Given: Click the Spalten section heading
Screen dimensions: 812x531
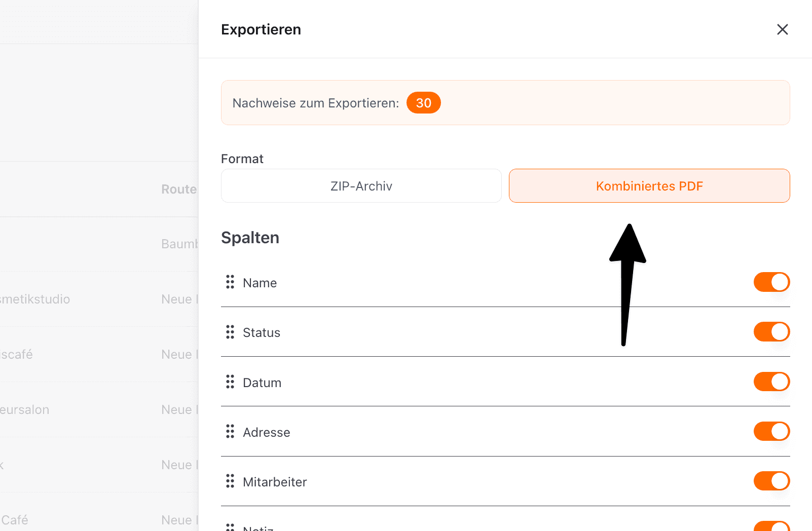Looking at the screenshot, I should tap(250, 237).
